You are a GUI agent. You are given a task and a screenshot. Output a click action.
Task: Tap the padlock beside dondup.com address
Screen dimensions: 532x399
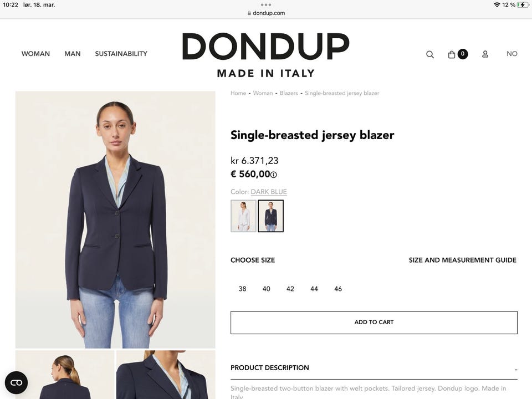click(x=249, y=13)
